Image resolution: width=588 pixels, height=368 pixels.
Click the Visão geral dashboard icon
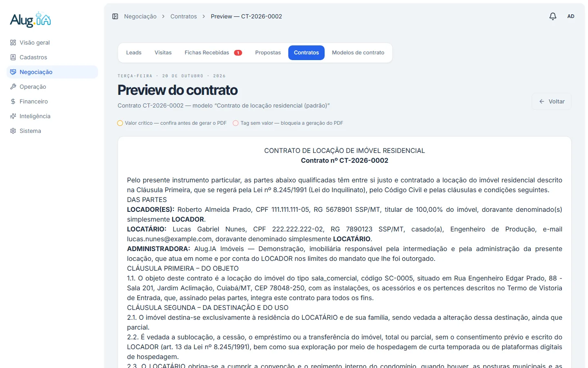point(13,43)
